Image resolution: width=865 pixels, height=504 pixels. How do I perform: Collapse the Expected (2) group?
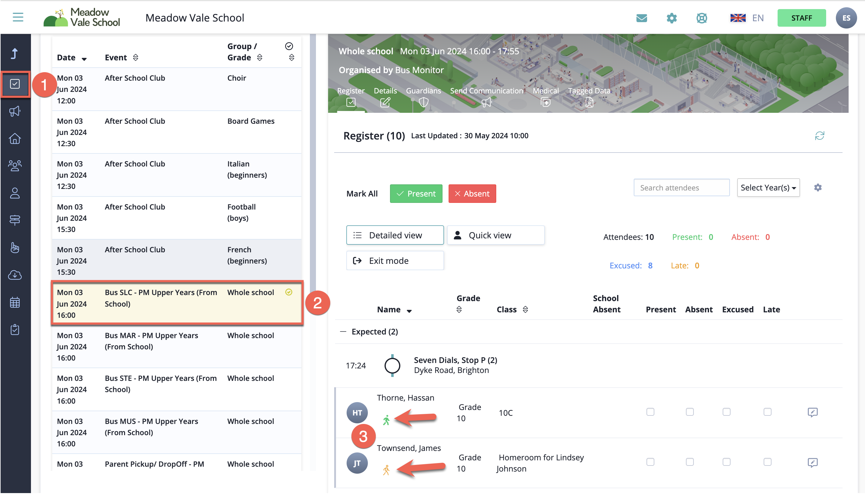coord(343,331)
